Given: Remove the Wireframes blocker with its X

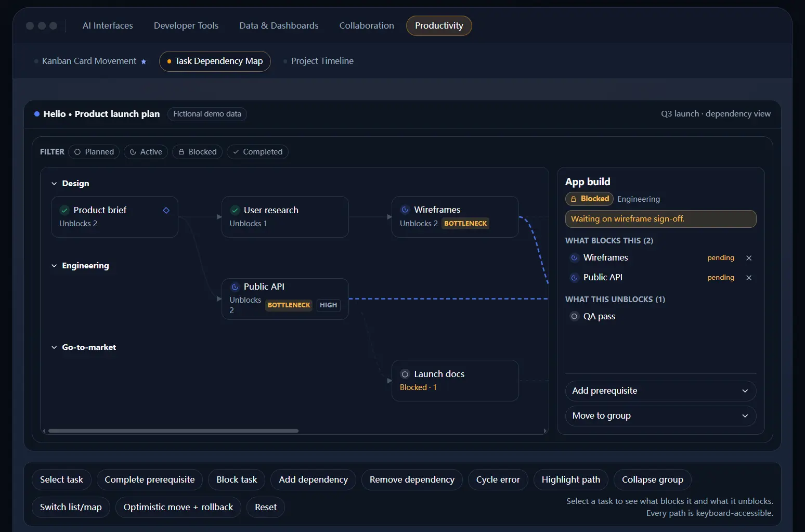Looking at the screenshot, I should click(749, 258).
